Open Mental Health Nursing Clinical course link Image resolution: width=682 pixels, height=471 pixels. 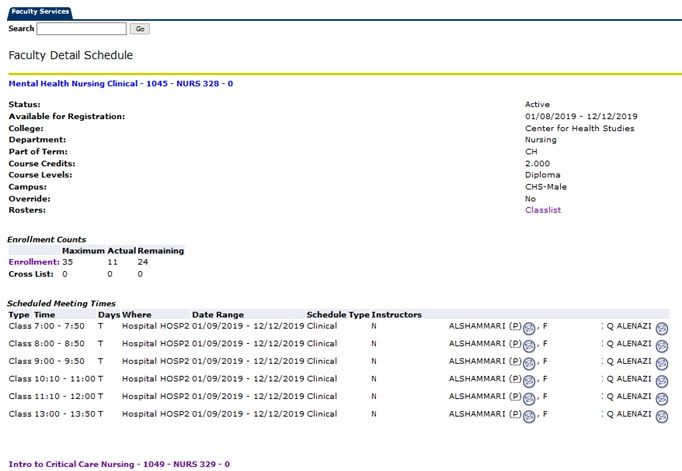pyautogui.click(x=120, y=84)
